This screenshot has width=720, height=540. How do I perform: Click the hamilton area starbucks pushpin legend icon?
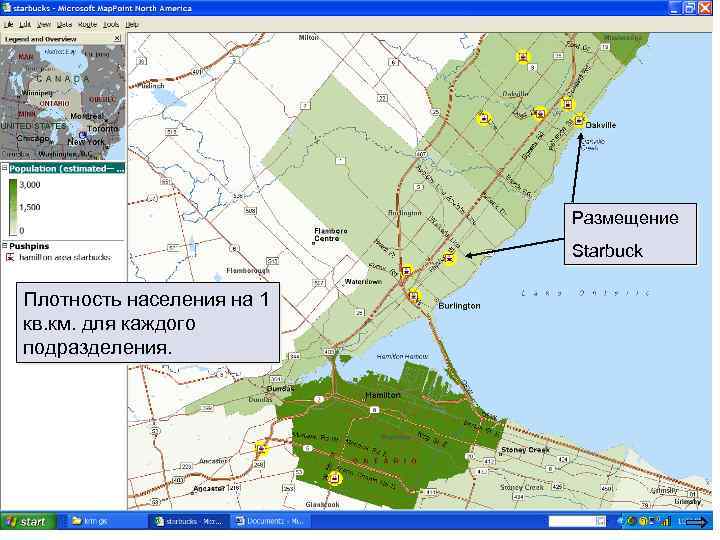coord(11,257)
